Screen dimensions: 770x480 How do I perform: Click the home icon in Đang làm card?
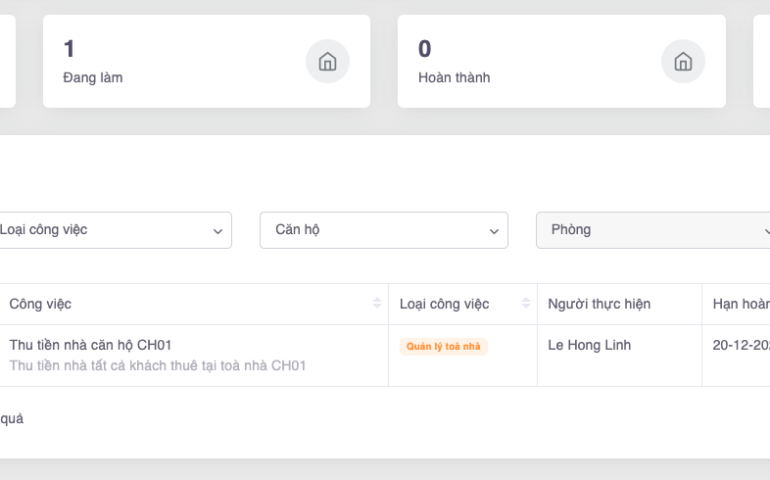click(x=327, y=62)
